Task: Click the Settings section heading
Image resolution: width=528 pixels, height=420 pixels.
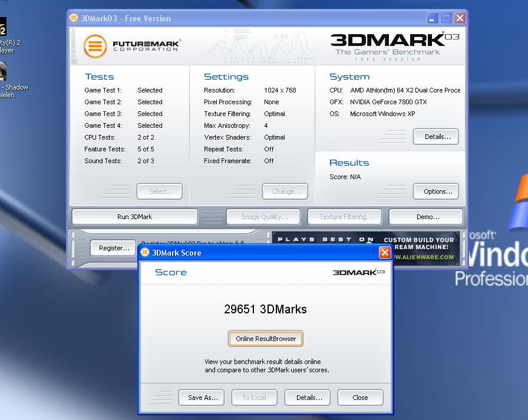Action: pyautogui.click(x=226, y=77)
